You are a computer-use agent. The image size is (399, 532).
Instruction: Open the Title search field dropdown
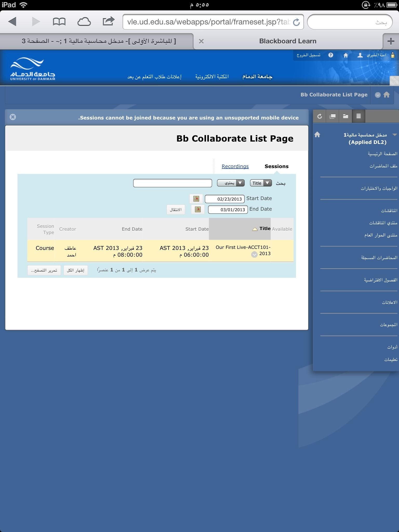click(261, 183)
